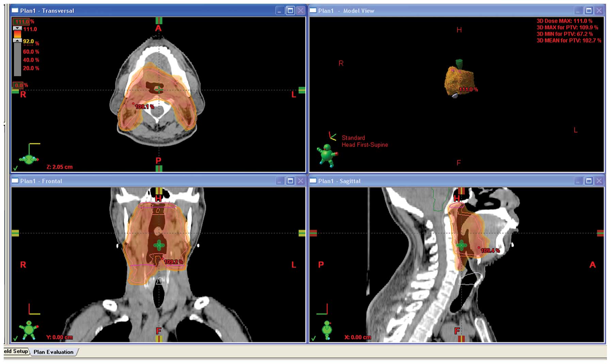The image size is (611, 364).
Task: Click the 111.0 % maximum dose input box
Action: coord(21,21)
